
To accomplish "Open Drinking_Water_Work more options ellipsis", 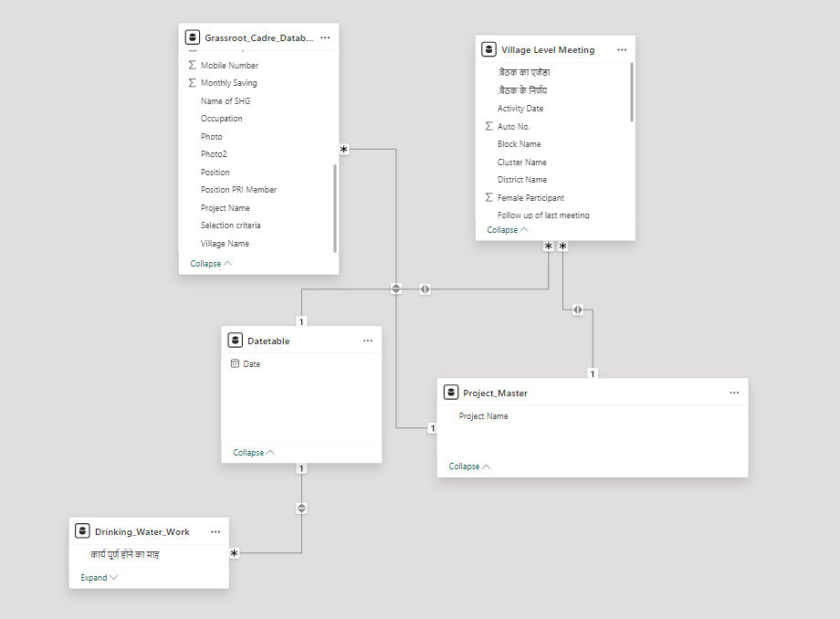I will tap(215, 531).
